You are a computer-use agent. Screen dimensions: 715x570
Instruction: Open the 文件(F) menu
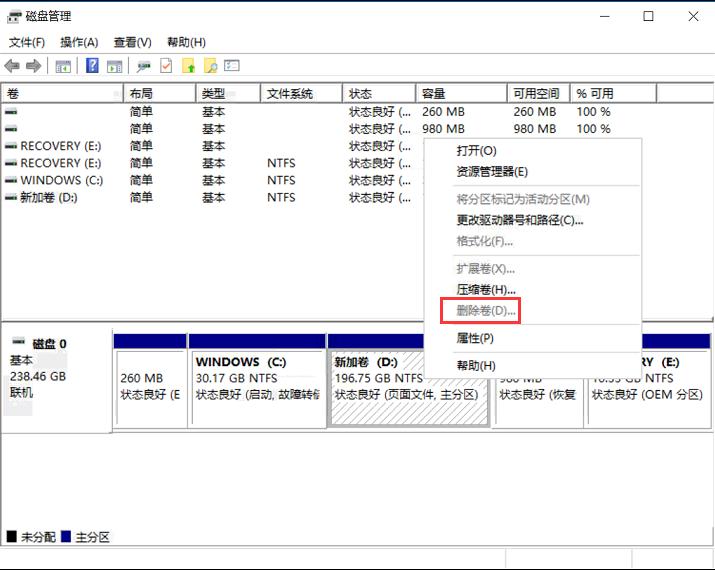27,42
